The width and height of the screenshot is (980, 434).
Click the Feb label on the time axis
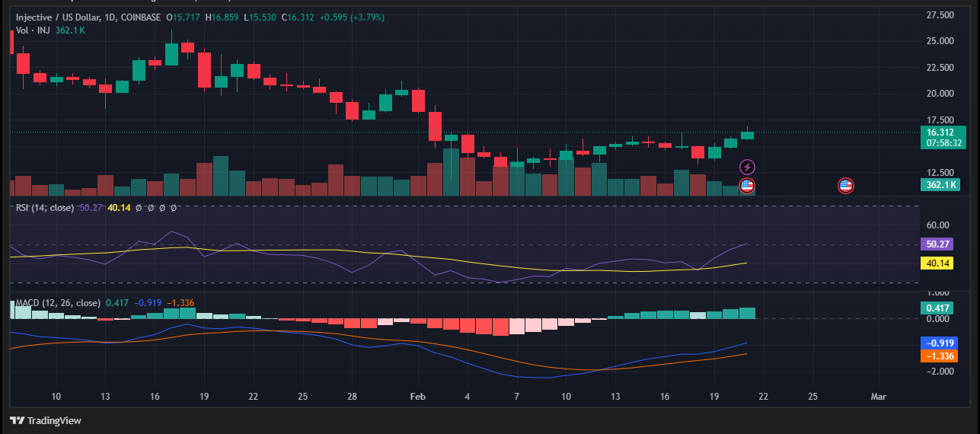pyautogui.click(x=418, y=397)
